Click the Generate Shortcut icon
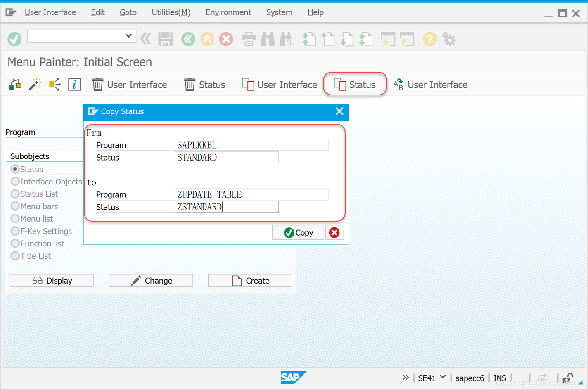The height and width of the screenshot is (390, 588). pos(407,39)
